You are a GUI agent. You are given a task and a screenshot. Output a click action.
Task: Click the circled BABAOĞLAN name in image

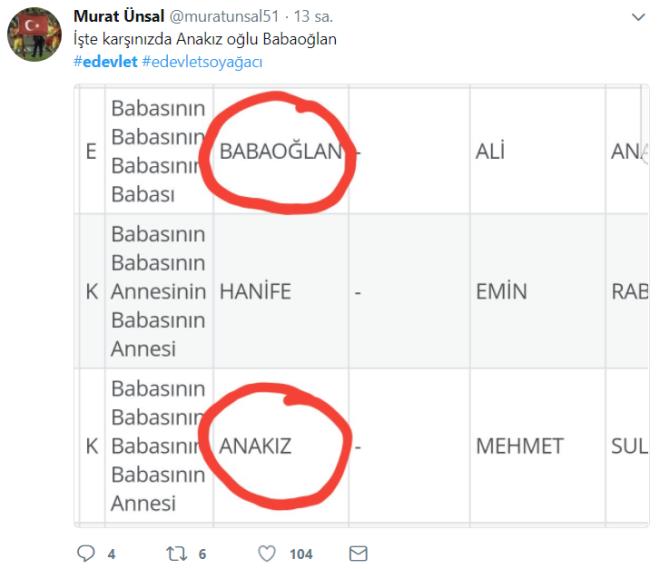(x=280, y=152)
